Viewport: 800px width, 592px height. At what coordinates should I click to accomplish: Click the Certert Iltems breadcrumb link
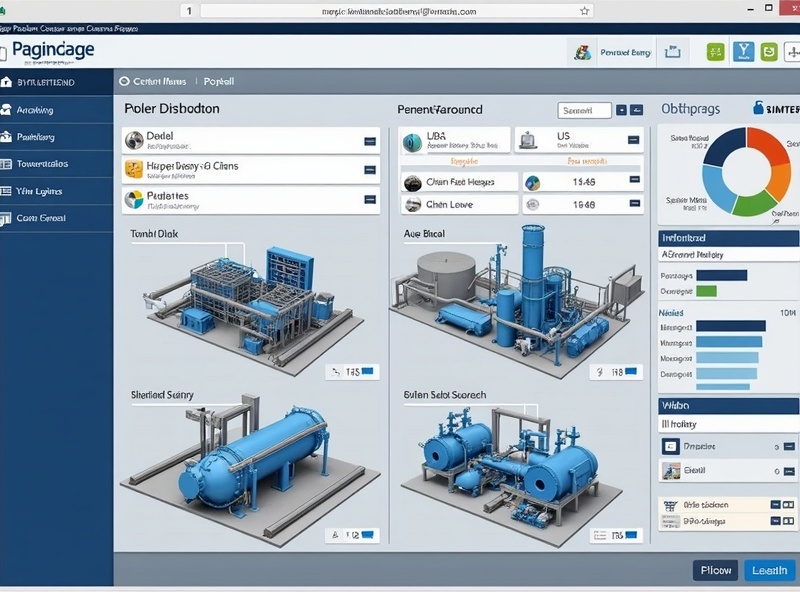click(x=159, y=82)
